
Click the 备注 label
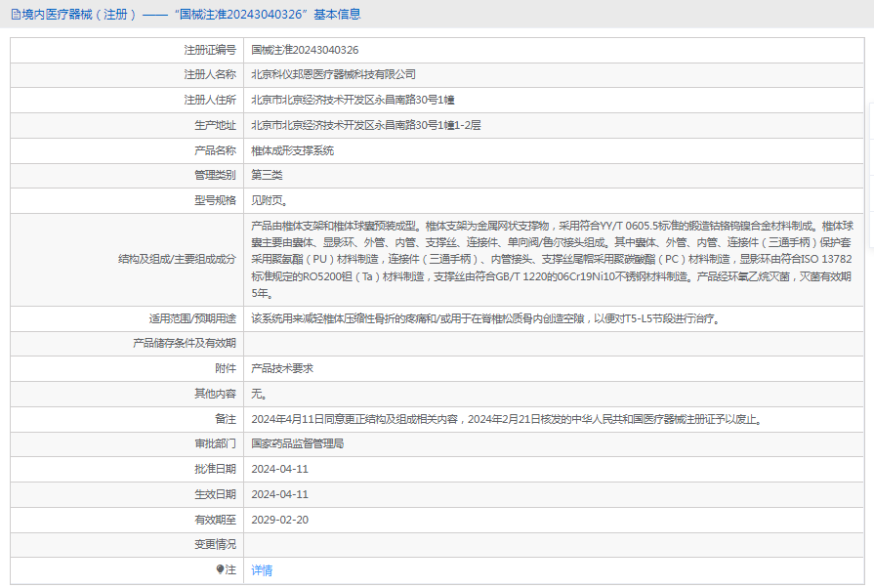[226, 419]
